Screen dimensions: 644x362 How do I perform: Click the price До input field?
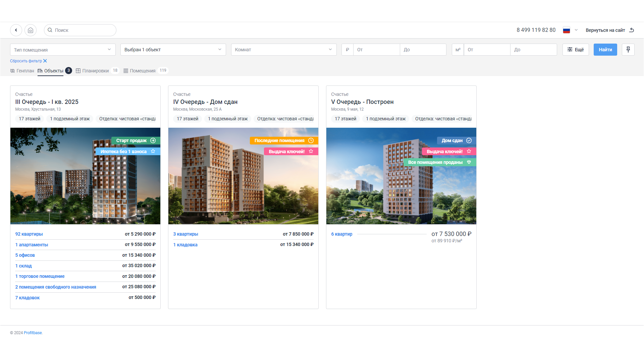coord(423,50)
